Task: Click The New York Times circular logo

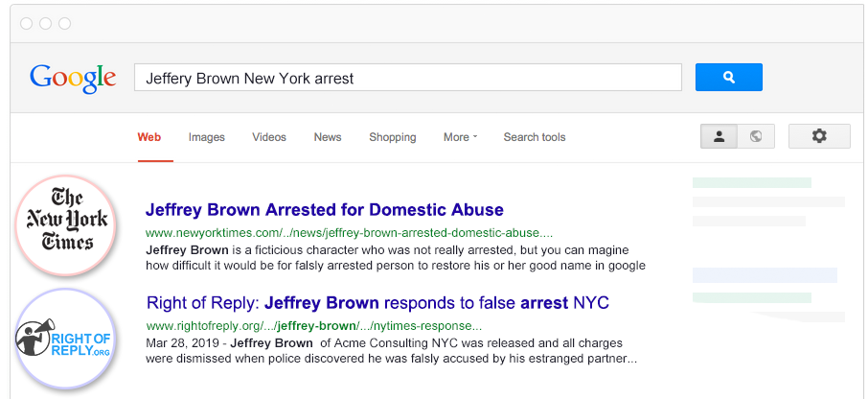Action: tap(67, 225)
